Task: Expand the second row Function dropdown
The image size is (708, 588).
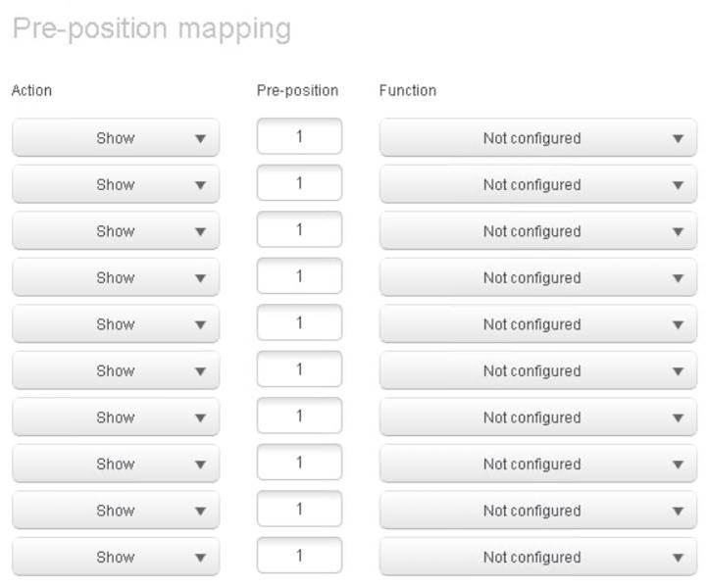Action: point(537,184)
